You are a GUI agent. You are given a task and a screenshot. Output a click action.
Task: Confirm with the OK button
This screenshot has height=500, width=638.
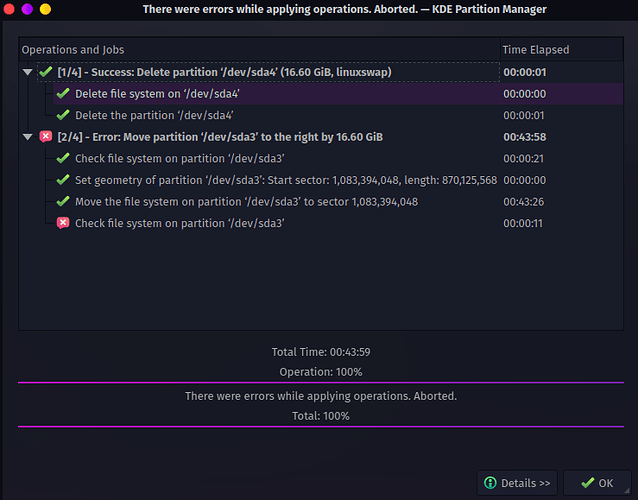tap(597, 483)
